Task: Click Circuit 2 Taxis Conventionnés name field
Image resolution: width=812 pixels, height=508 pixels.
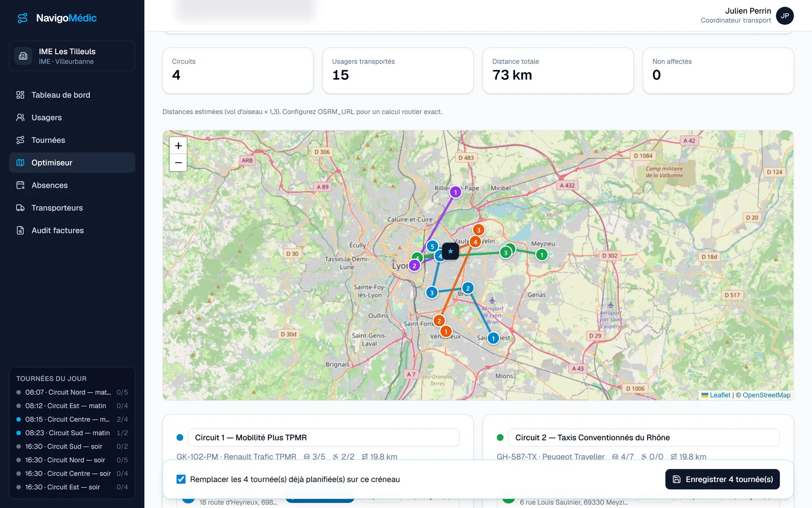Action: [644, 437]
